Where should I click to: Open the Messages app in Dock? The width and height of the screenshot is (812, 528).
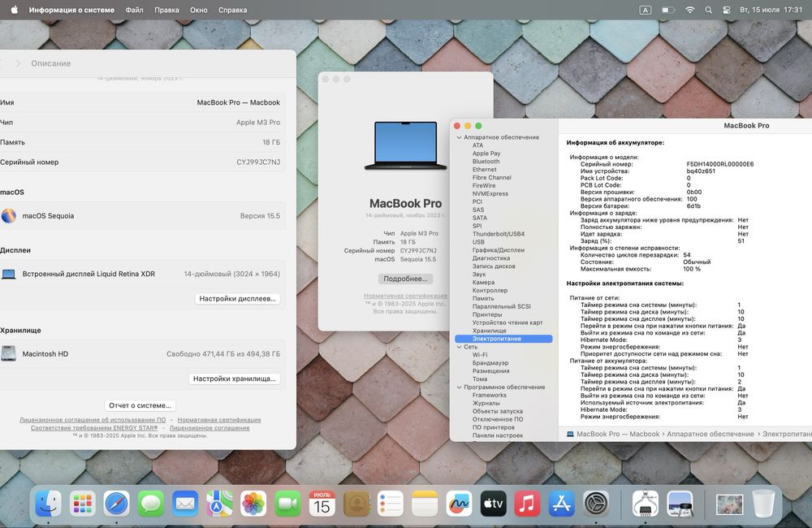click(x=151, y=503)
